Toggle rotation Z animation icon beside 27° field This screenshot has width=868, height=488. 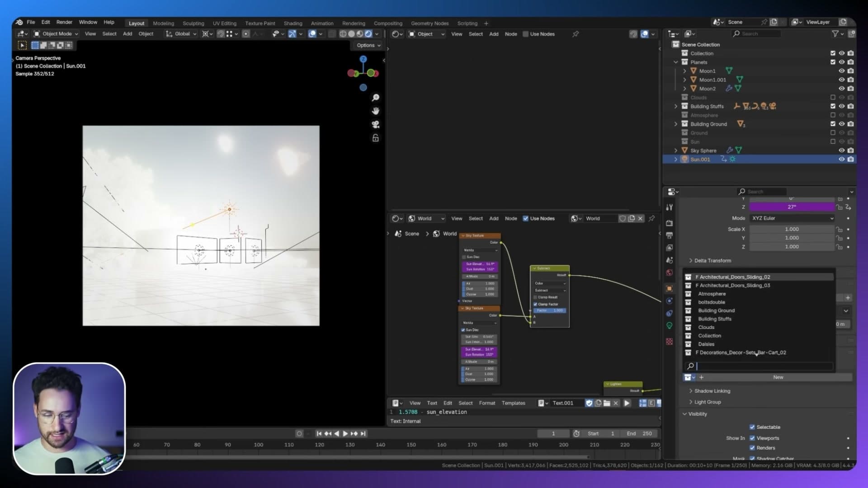click(848, 207)
